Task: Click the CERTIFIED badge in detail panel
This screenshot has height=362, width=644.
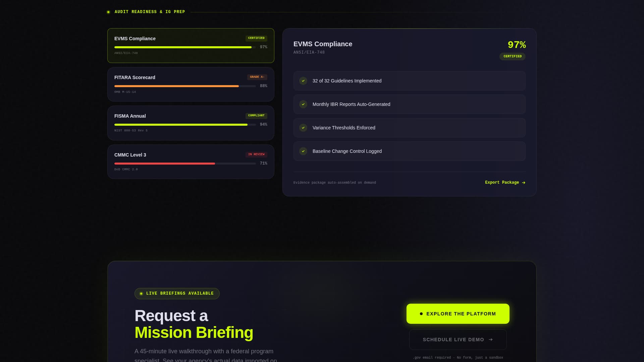Action: [x=513, y=56]
